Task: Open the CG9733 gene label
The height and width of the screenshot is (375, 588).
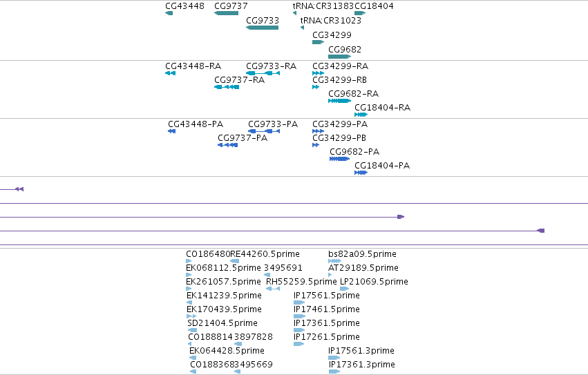Action: coord(263,20)
